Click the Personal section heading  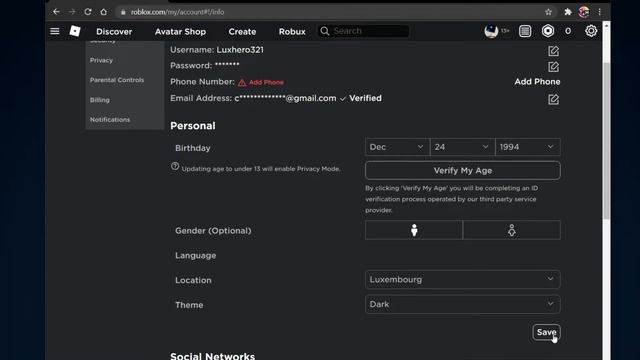click(x=193, y=126)
